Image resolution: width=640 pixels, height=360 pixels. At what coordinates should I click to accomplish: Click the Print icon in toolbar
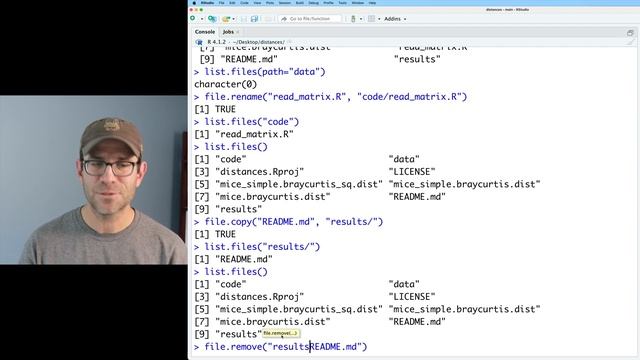click(268, 19)
